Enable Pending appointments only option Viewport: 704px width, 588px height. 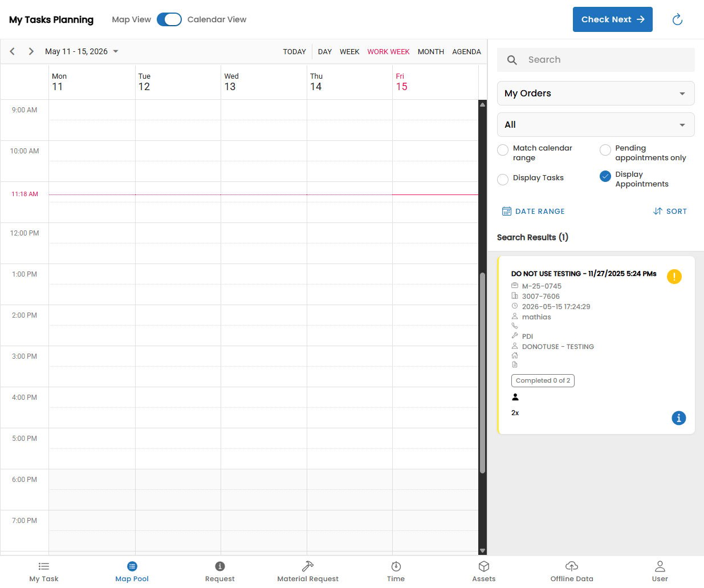[605, 150]
